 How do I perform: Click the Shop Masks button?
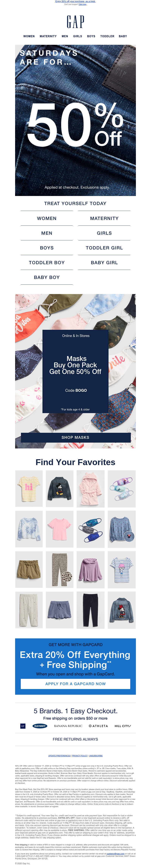76,437
